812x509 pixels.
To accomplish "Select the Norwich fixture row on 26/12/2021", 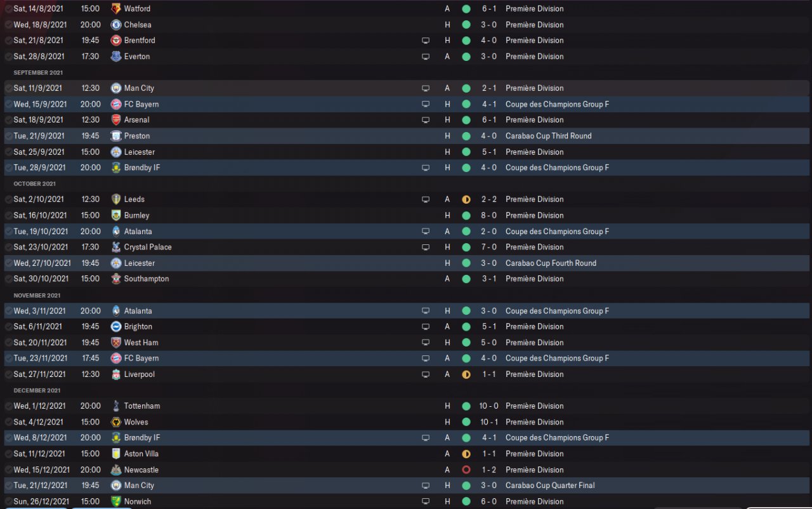I will [285, 501].
